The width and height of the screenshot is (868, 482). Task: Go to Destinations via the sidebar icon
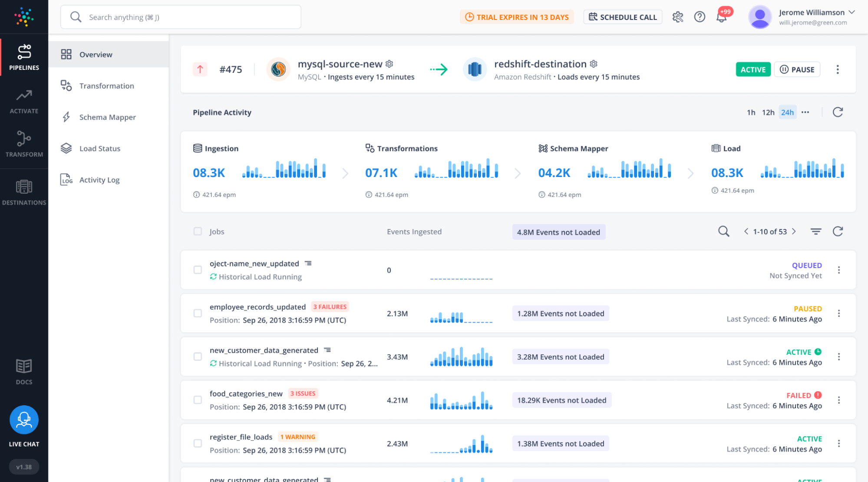(24, 190)
